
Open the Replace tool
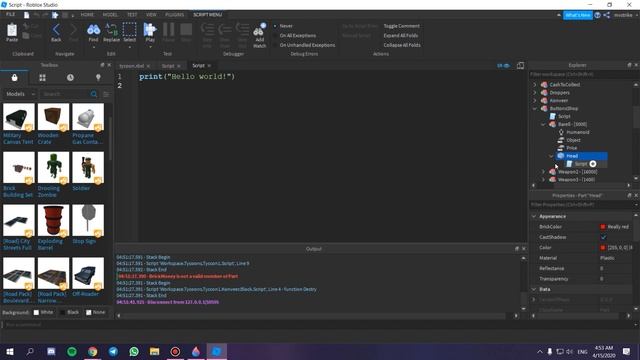(x=111, y=30)
